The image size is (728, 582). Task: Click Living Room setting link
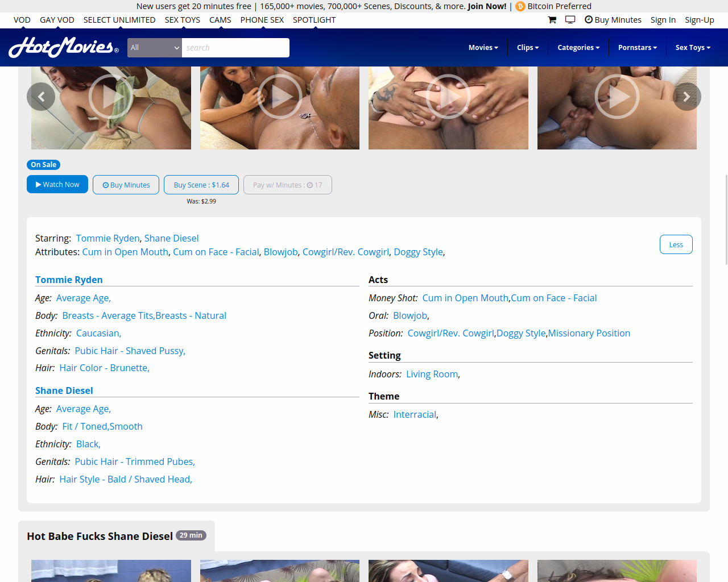click(432, 374)
